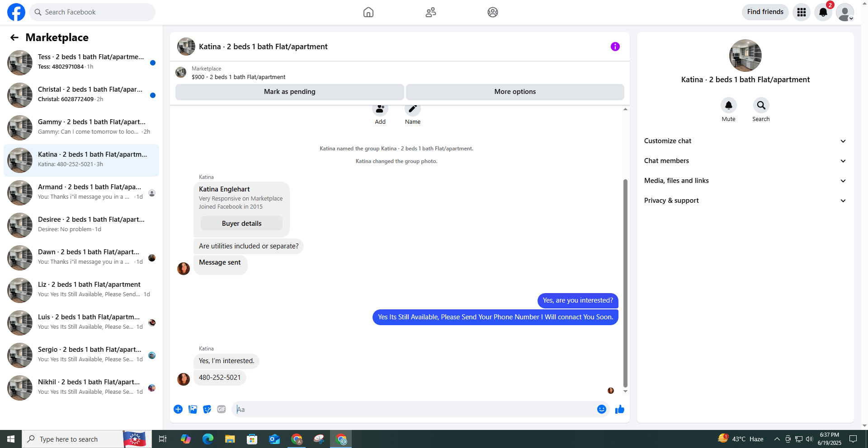
Task: Click scroll down arrow of chat scrollbar
Action: 625,391
